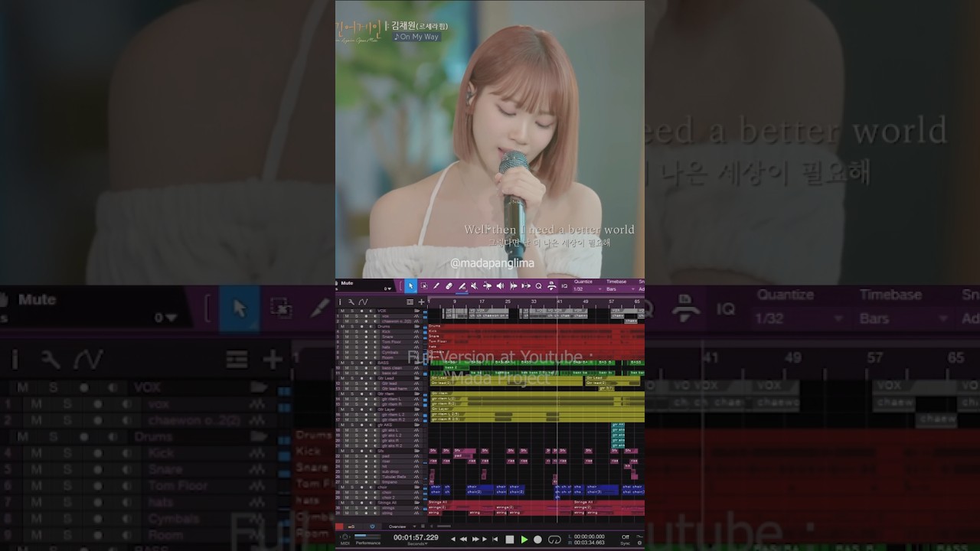Click the singer video thumbnail

click(490, 139)
